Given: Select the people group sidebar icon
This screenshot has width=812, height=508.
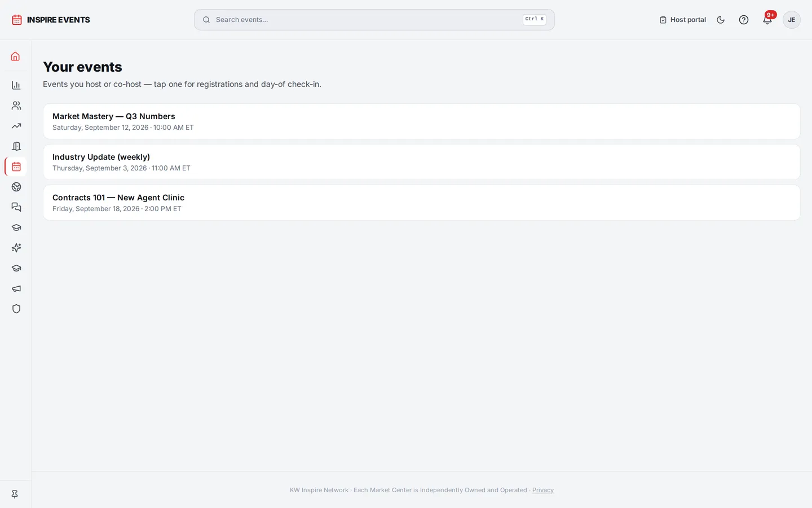Looking at the screenshot, I should [16, 106].
